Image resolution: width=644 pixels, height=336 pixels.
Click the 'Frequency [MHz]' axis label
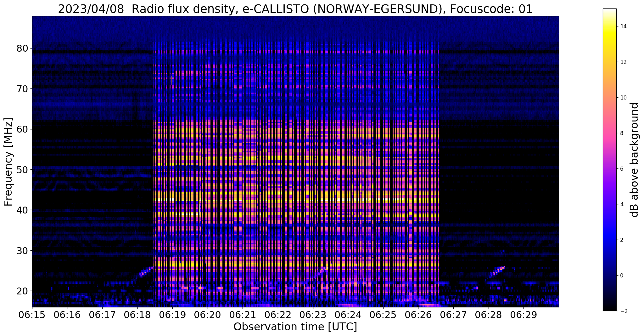click(x=8, y=162)
